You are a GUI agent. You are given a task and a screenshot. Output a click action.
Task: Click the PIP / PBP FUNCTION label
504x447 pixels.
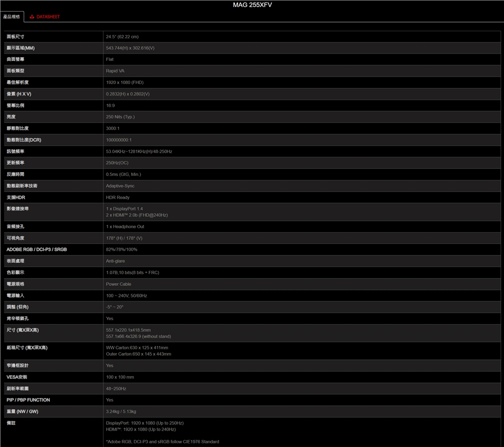pos(28,400)
